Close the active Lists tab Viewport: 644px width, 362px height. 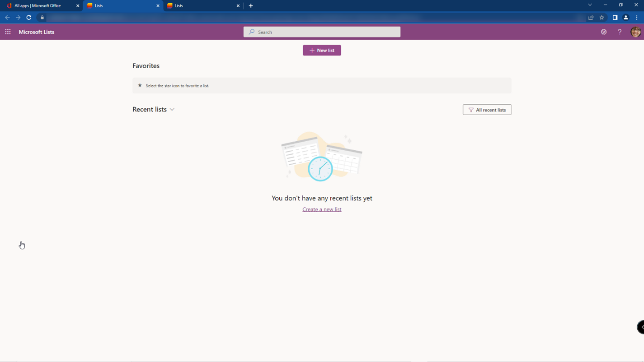[158, 6]
